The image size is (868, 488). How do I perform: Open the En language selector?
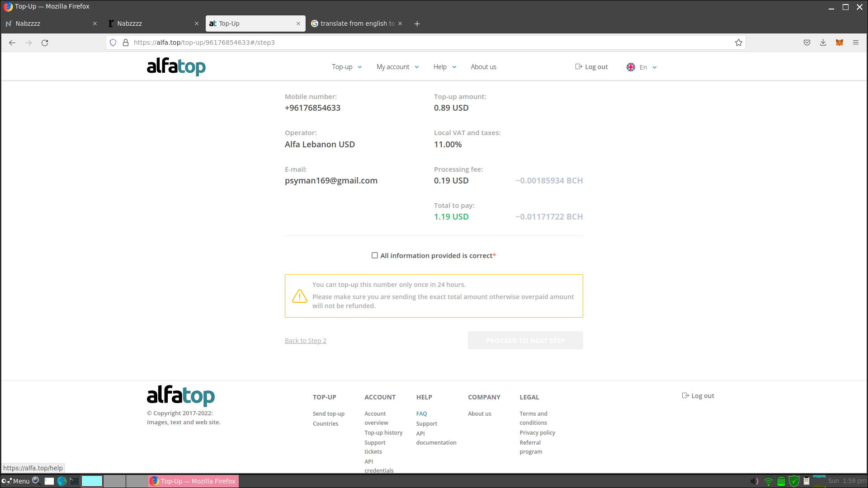(648, 67)
